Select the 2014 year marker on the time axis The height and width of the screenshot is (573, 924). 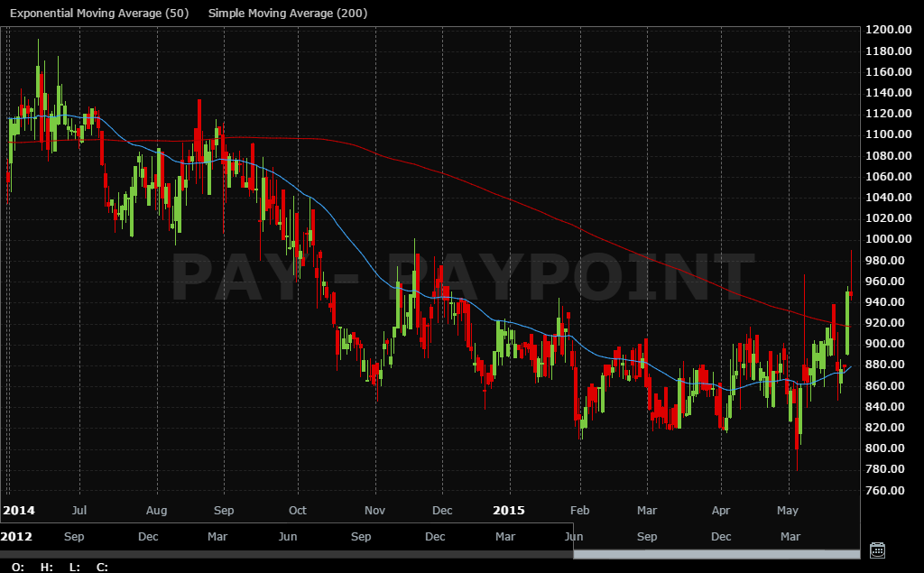tap(18, 510)
